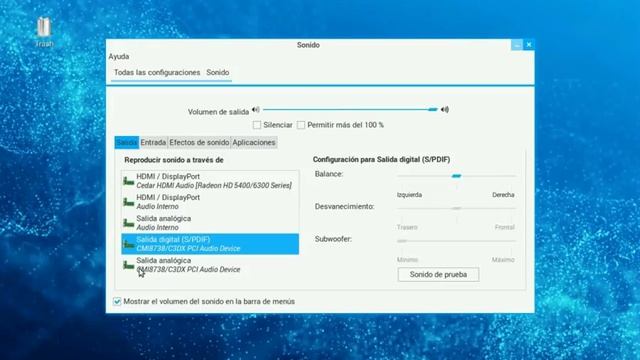Viewport: 640px width, 360px height.
Task: Click the Derecha balance label
Action: pos(503,195)
